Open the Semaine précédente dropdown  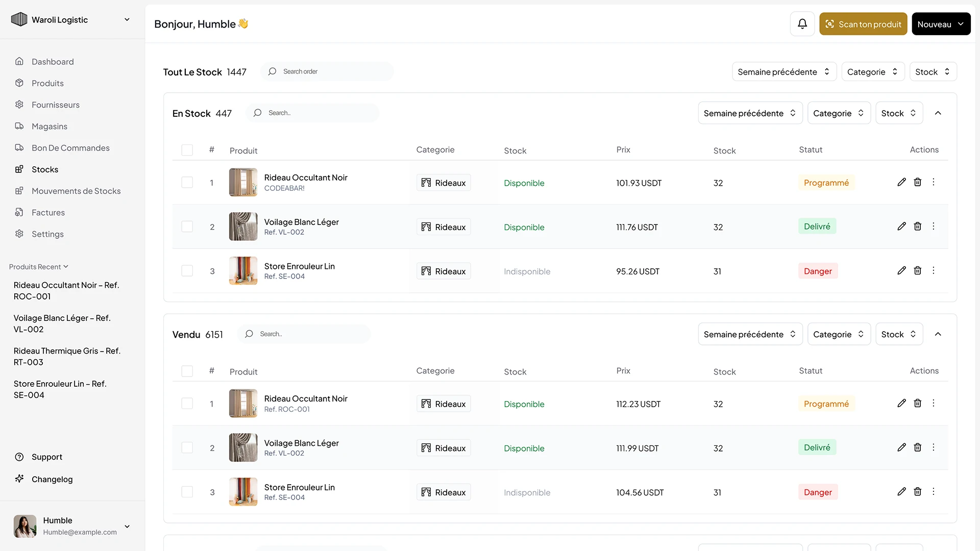coord(784,71)
